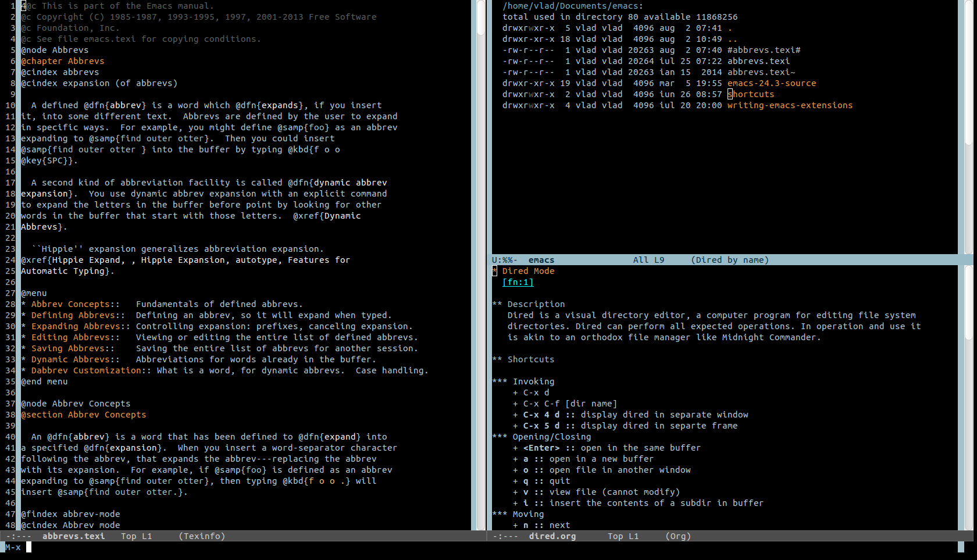Select the abbrevs.texi file dated iul 25
The image size is (977, 560).
click(758, 61)
